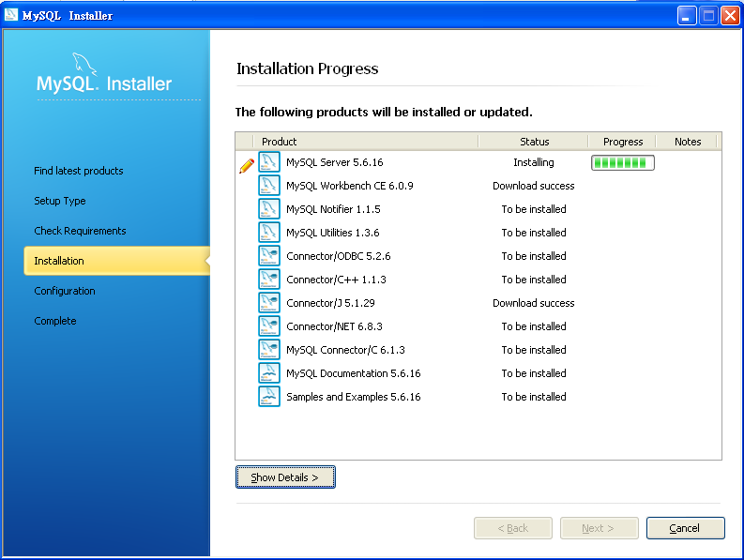
Task: Select the Installation step in sidebar
Action: 116,261
